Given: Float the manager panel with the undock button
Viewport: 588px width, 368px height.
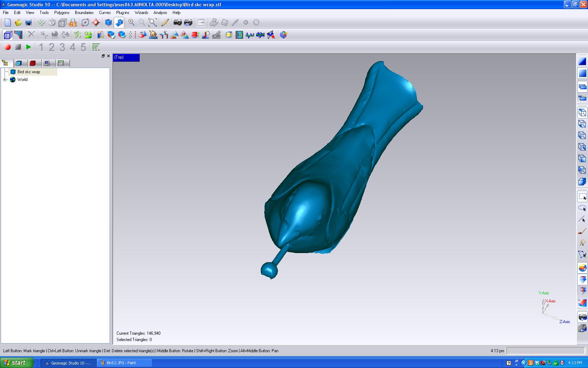Looking at the screenshot, I should tap(103, 56).
